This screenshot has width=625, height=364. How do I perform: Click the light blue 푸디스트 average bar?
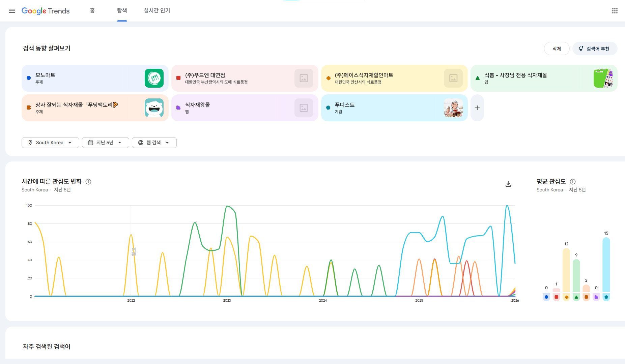click(606, 265)
